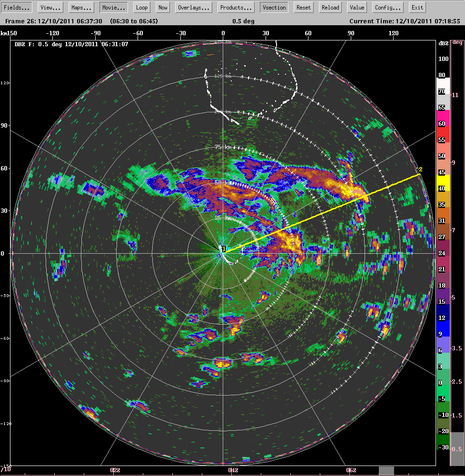
Task: Click the 'deg' elevation bar heading
Action: click(x=457, y=42)
